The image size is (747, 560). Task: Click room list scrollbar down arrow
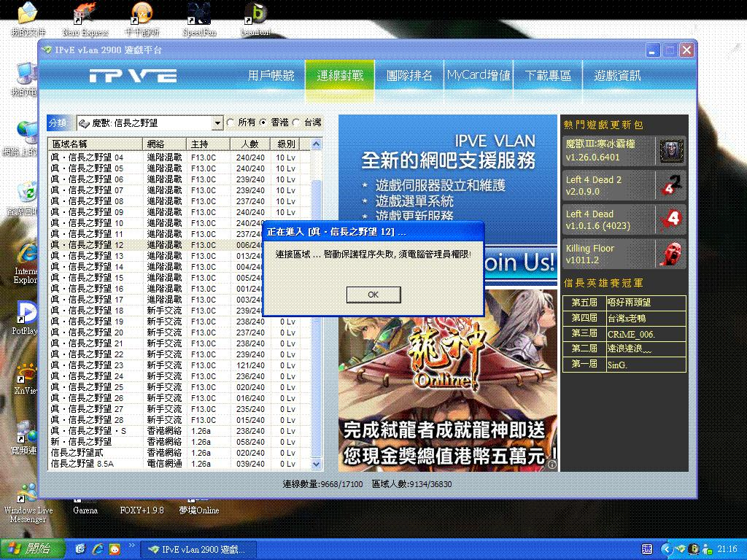(316, 464)
